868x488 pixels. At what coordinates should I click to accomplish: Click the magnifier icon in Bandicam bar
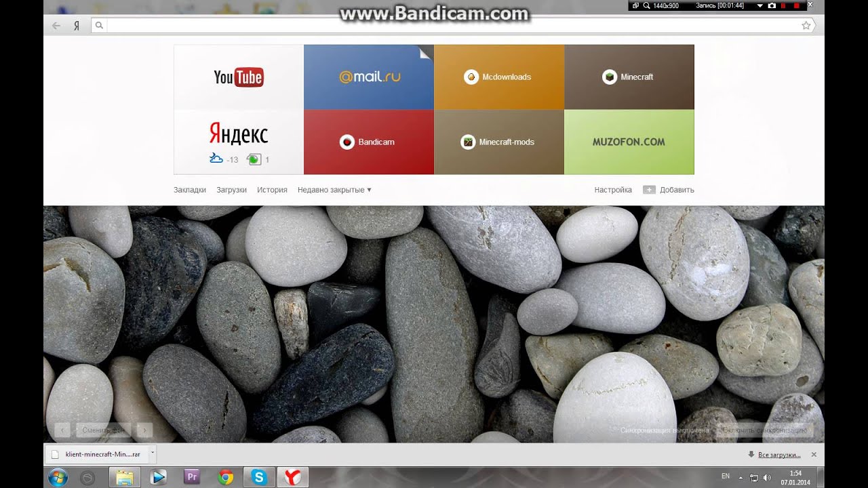(x=646, y=5)
